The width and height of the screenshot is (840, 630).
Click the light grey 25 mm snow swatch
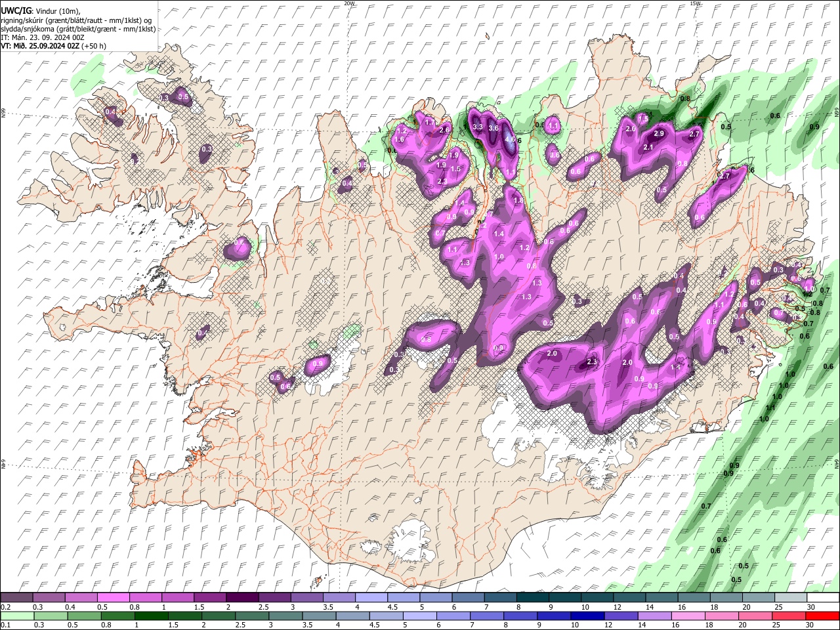coord(791,597)
